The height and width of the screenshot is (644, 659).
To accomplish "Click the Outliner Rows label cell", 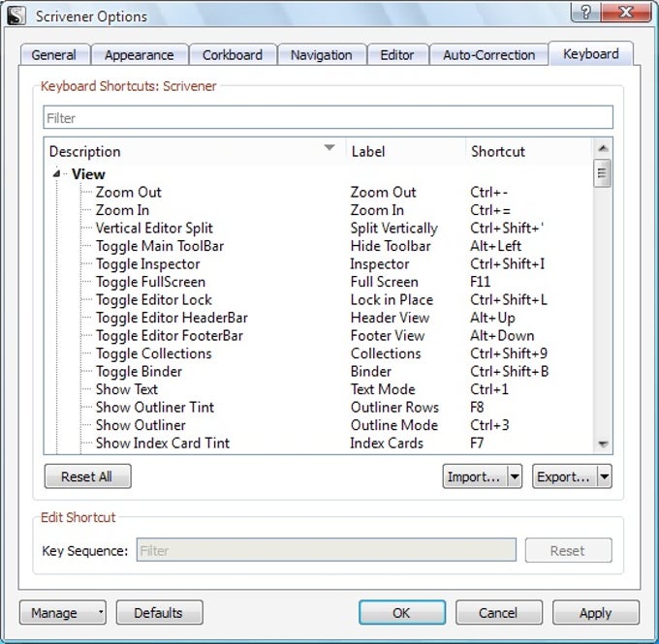I will [x=394, y=408].
